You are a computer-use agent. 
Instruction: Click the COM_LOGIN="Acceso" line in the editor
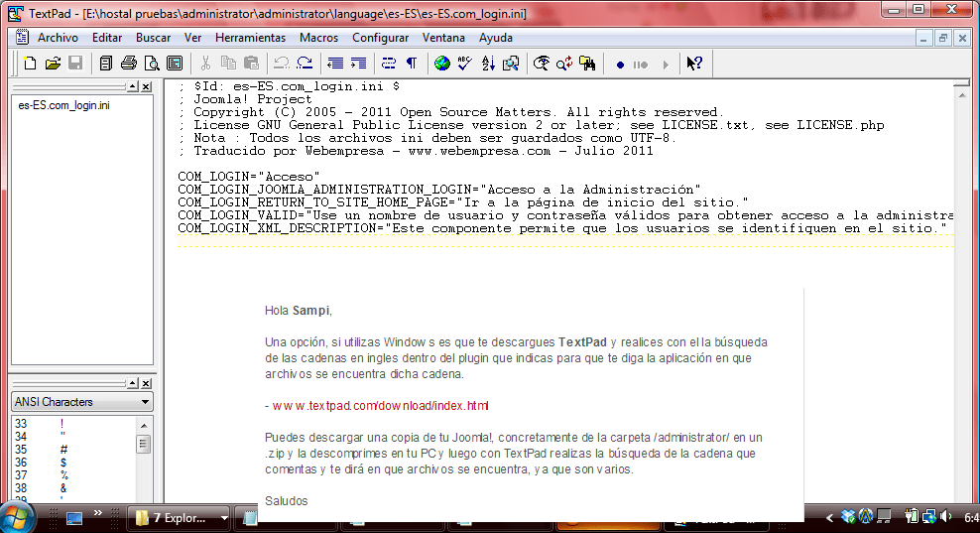pyautogui.click(x=249, y=177)
